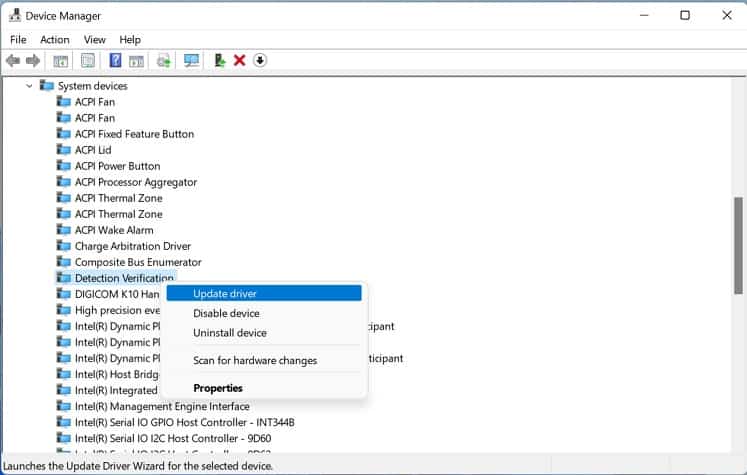Click the device icon beside ACPI Fixed Feature Button
The image size is (747, 475).
click(63, 133)
